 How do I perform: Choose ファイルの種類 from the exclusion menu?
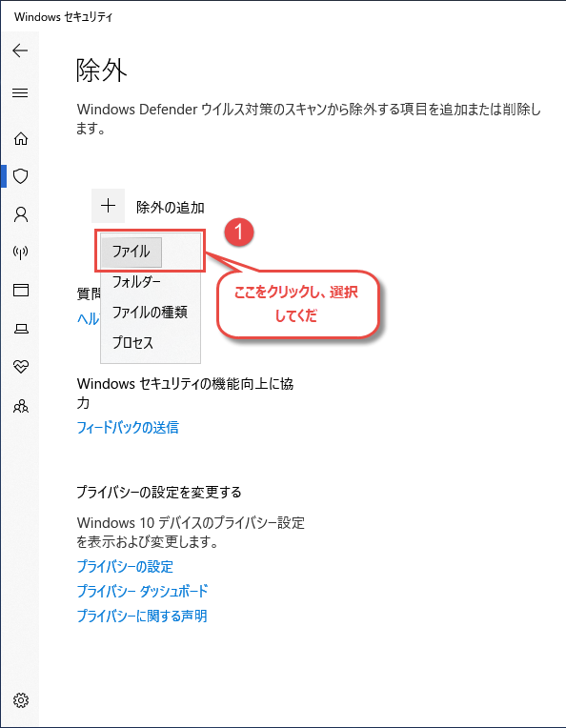[150, 312]
